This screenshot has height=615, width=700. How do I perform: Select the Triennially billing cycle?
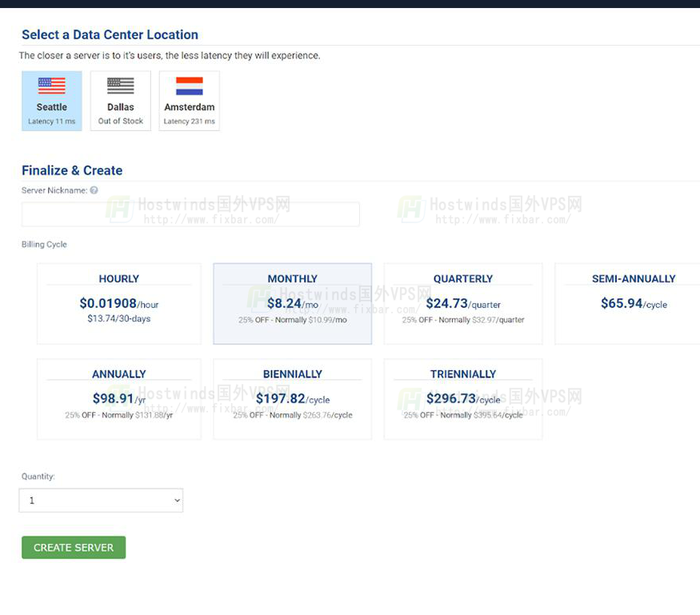click(463, 399)
